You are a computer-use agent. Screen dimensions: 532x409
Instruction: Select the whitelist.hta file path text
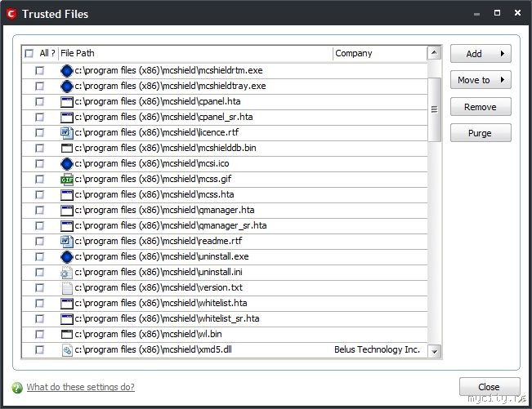coord(161,304)
